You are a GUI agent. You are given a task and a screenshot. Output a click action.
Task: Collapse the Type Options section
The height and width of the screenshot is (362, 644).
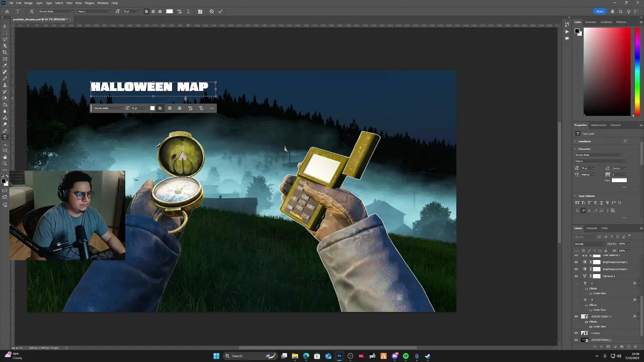576,196
